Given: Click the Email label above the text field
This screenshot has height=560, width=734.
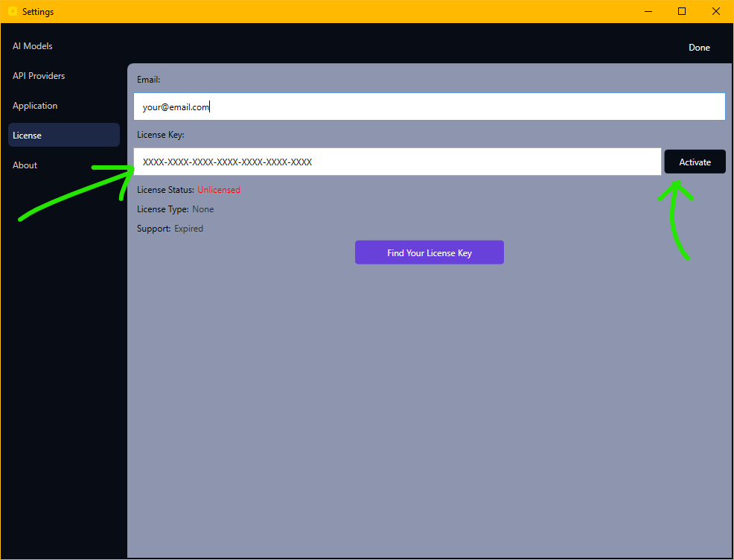Looking at the screenshot, I should (148, 80).
